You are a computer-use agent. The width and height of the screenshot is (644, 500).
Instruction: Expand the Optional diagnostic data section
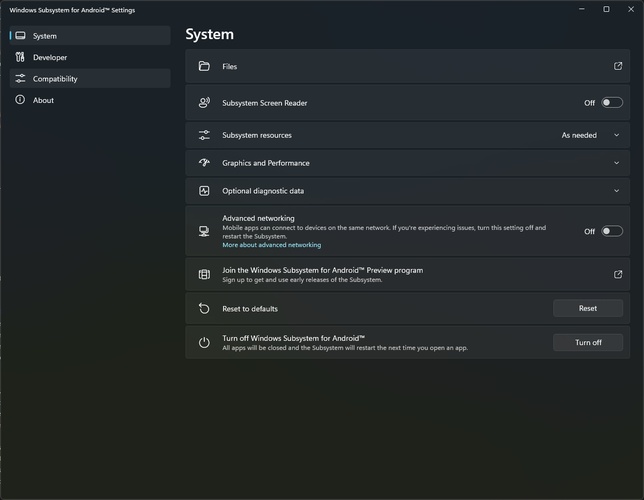click(617, 191)
